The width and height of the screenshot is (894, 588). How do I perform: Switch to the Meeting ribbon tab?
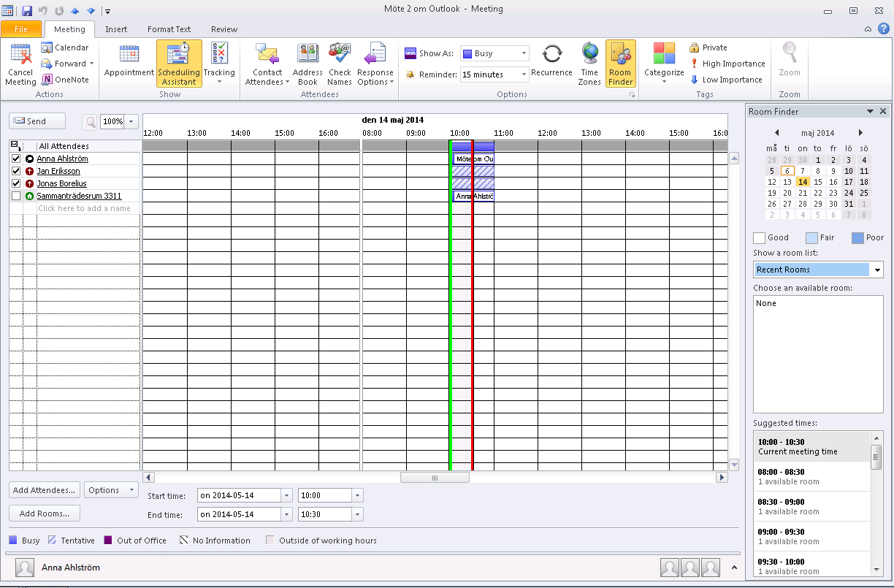[69, 29]
